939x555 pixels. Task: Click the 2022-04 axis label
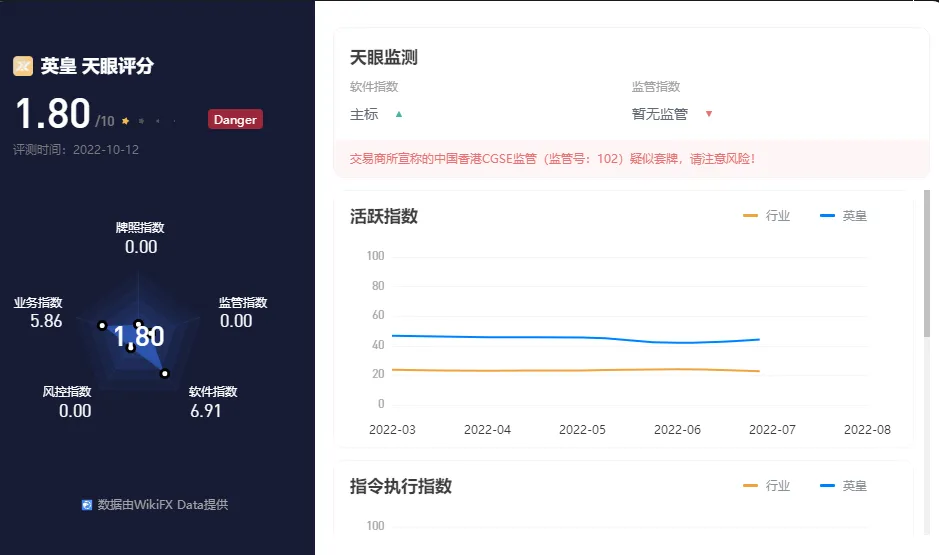(487, 430)
